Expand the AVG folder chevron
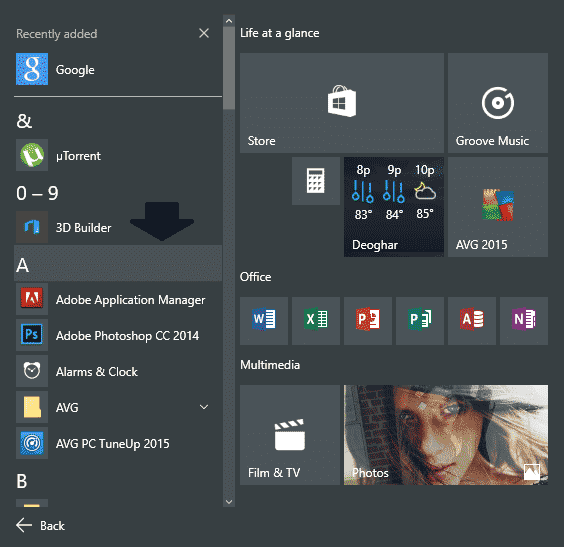Image resolution: width=564 pixels, height=547 pixels. pyautogui.click(x=204, y=407)
